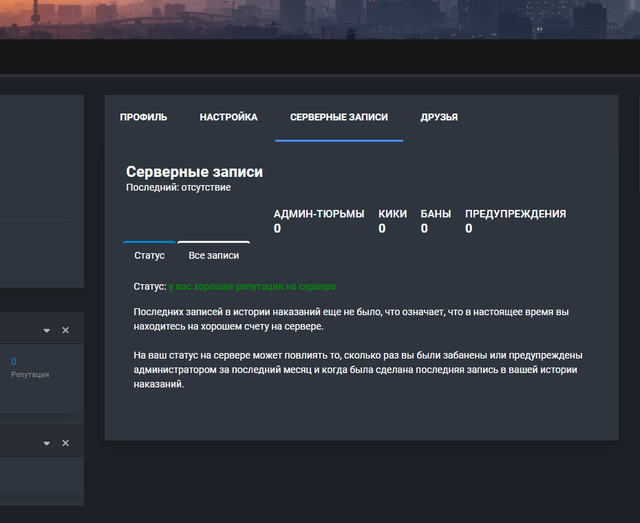Close the bottom sidebar block

(65, 443)
